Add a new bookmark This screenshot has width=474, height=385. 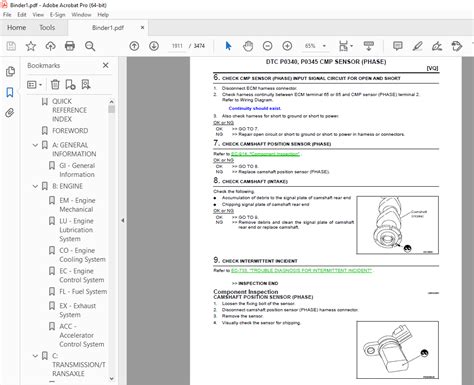point(70,85)
